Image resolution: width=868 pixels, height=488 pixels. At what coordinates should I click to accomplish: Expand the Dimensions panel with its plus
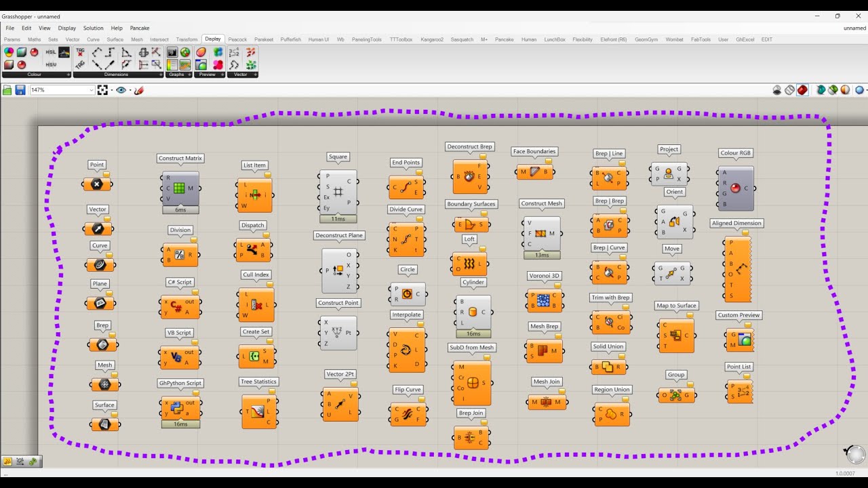[x=160, y=75]
